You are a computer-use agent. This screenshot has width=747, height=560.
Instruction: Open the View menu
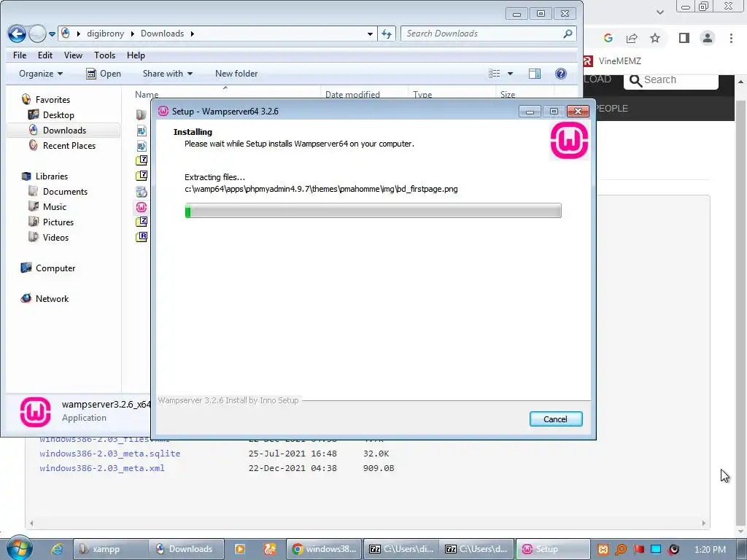[73, 55]
